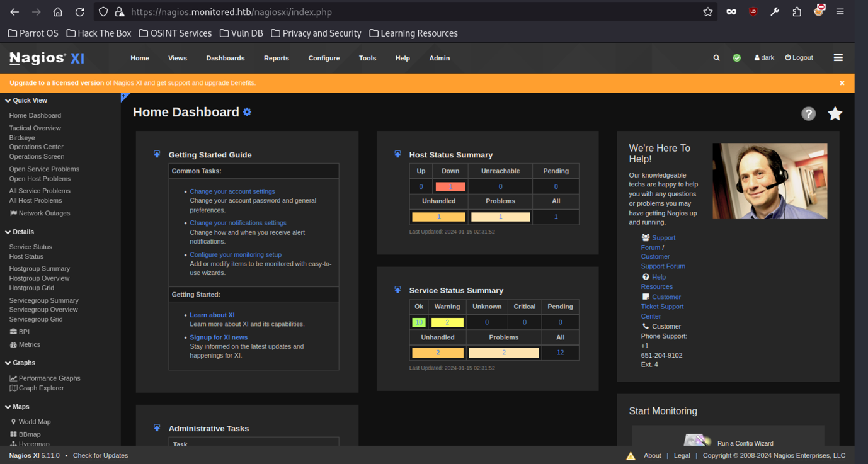868x464 pixels.
Task: Open Change your account settings link
Action: [x=232, y=191]
